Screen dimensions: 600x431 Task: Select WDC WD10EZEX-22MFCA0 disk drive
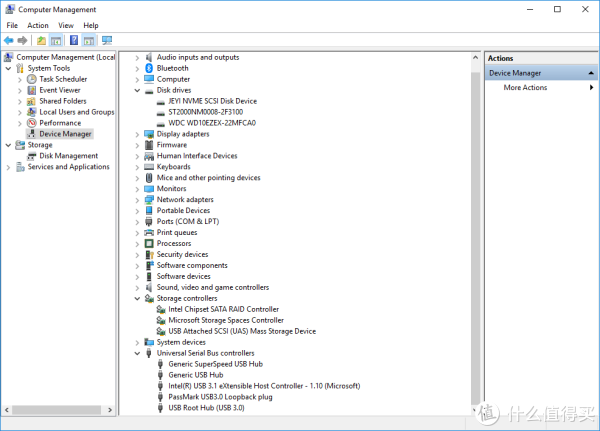(x=212, y=123)
